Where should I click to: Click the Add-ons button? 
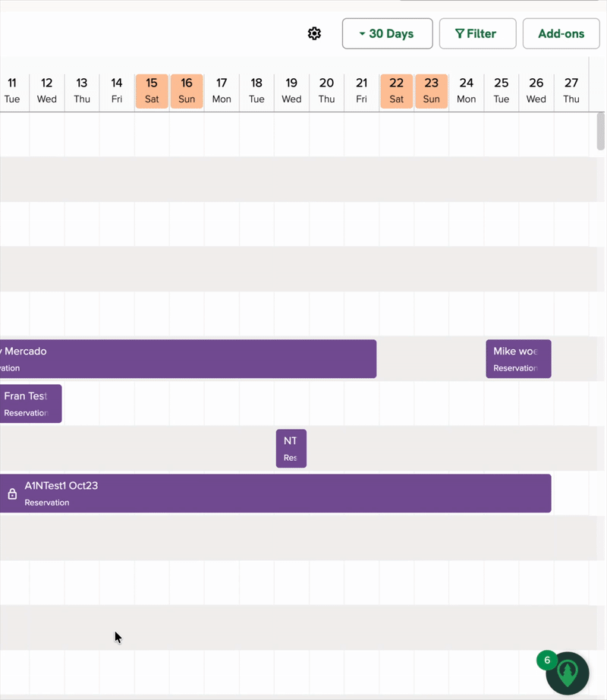(x=561, y=33)
